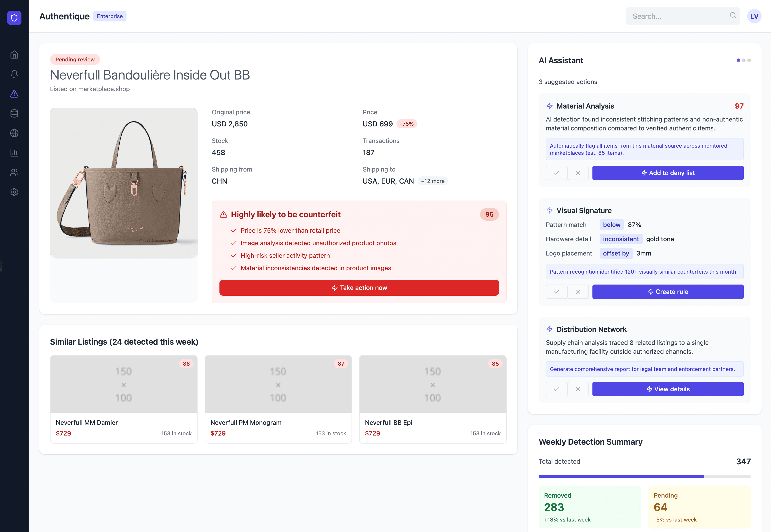Open the database sidebar icon

point(14,113)
